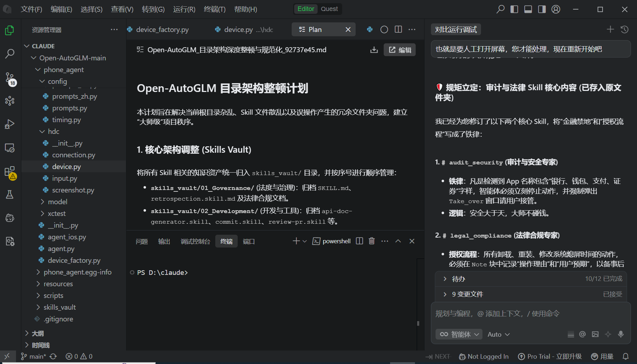
Task: Click the split editor icon
Action: (398, 29)
